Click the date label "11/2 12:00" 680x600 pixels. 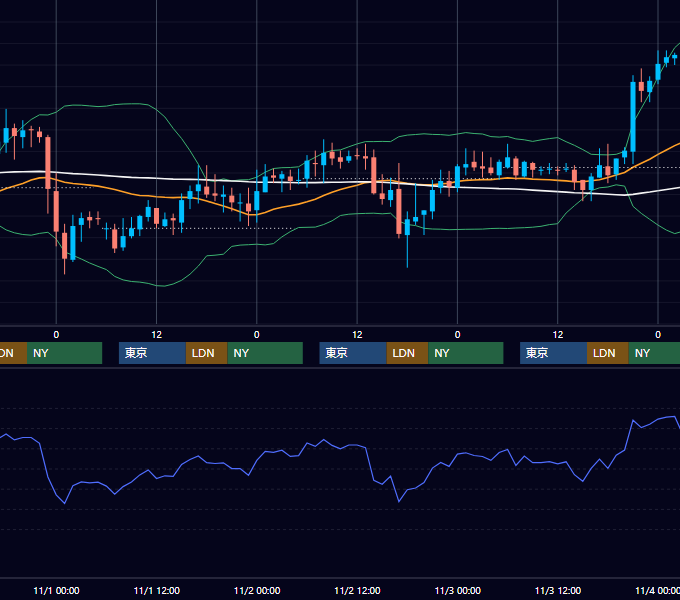357,590
